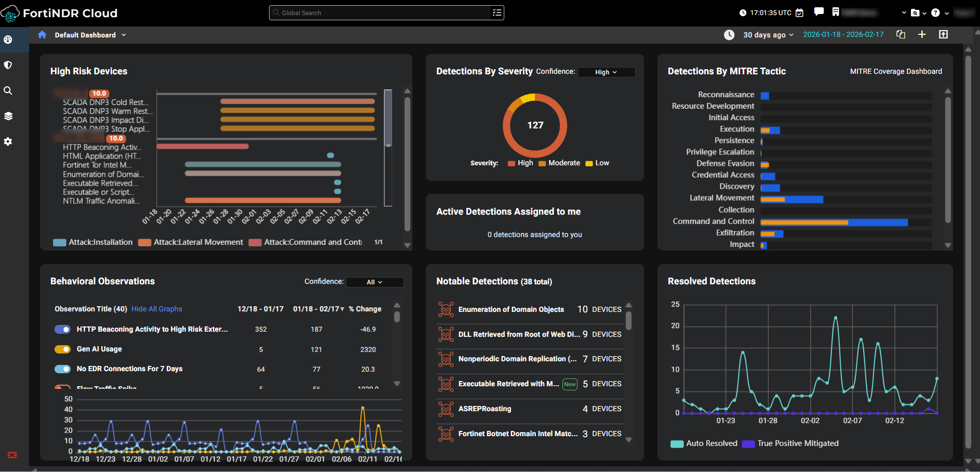Image resolution: width=980 pixels, height=472 pixels.
Task: Expand the folder search menu chevron
Action: (924, 13)
